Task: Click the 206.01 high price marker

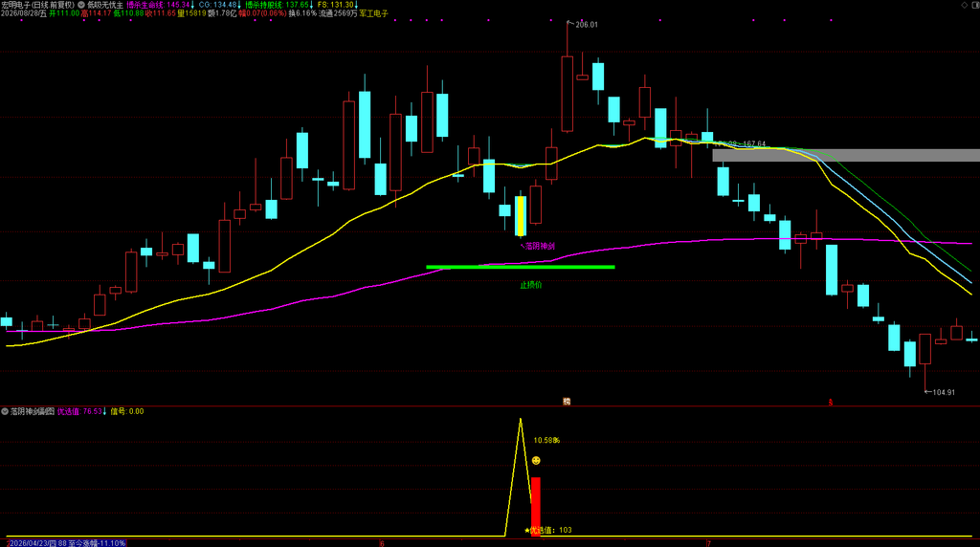Action: coord(583,24)
